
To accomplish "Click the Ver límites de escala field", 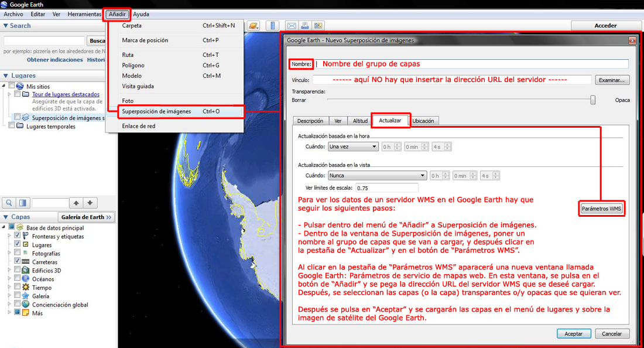I will click(386, 187).
